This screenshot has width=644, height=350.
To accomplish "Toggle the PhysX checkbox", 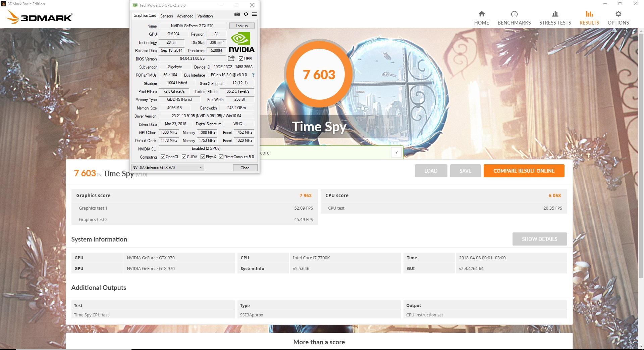I will tap(203, 157).
